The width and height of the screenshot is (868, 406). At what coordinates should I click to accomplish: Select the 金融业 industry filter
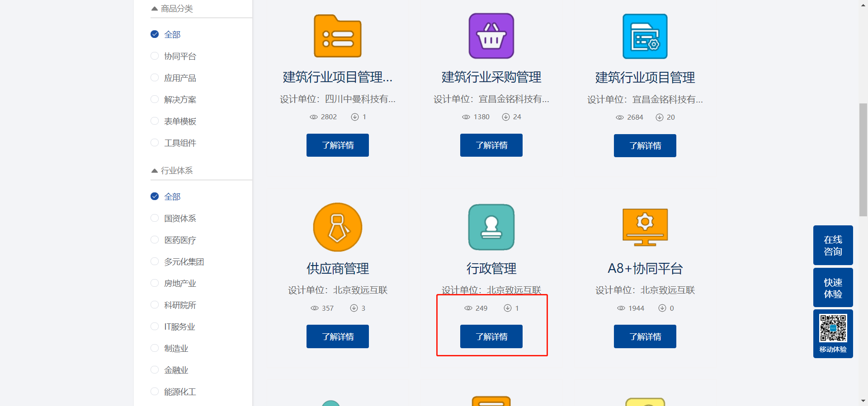pos(170,370)
